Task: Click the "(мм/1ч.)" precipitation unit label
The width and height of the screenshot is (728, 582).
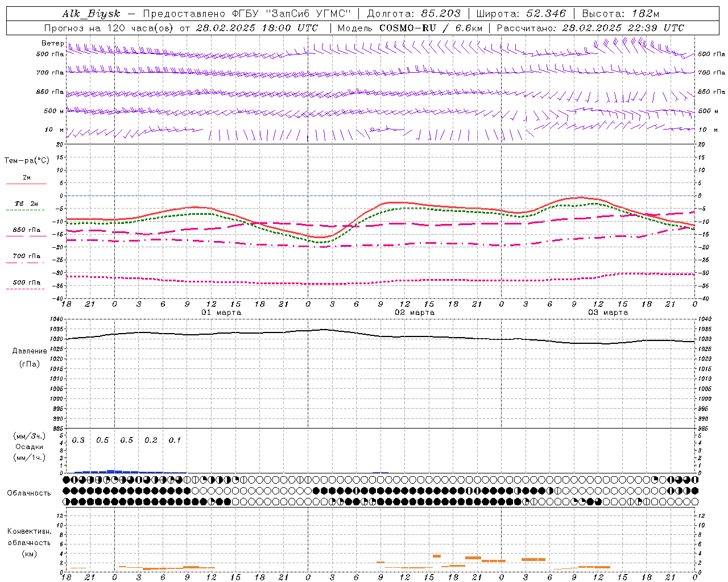Action: tap(30, 458)
